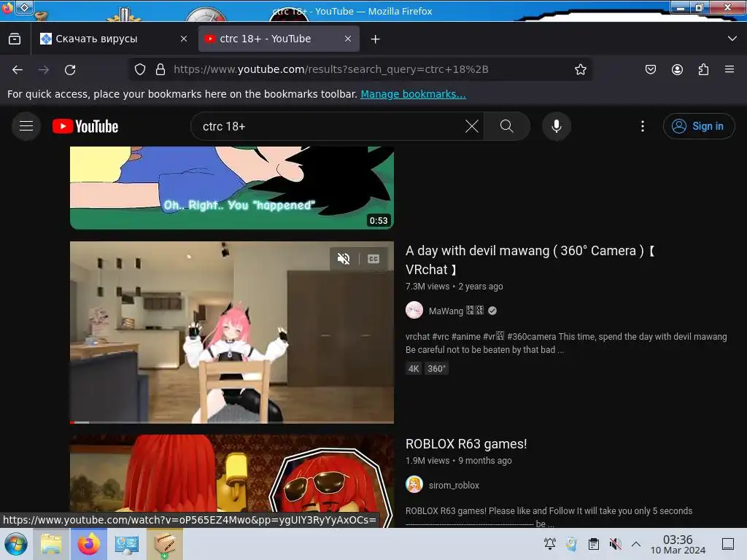This screenshot has height=560, width=747.
Task: Open the Start menu
Action: (x=16, y=544)
